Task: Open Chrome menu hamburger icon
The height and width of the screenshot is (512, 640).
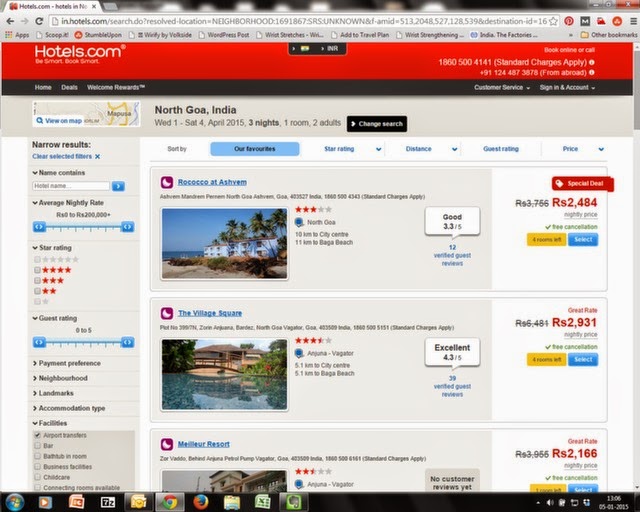Action: click(633, 21)
